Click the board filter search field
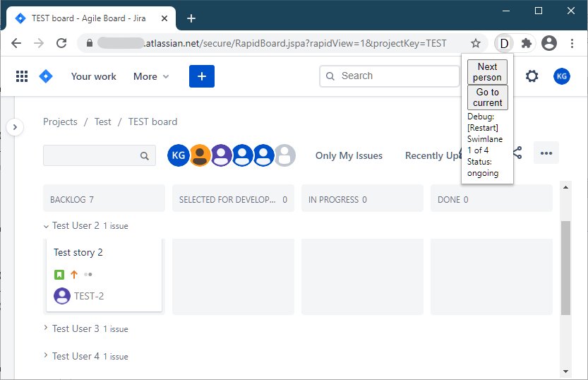 100,155
